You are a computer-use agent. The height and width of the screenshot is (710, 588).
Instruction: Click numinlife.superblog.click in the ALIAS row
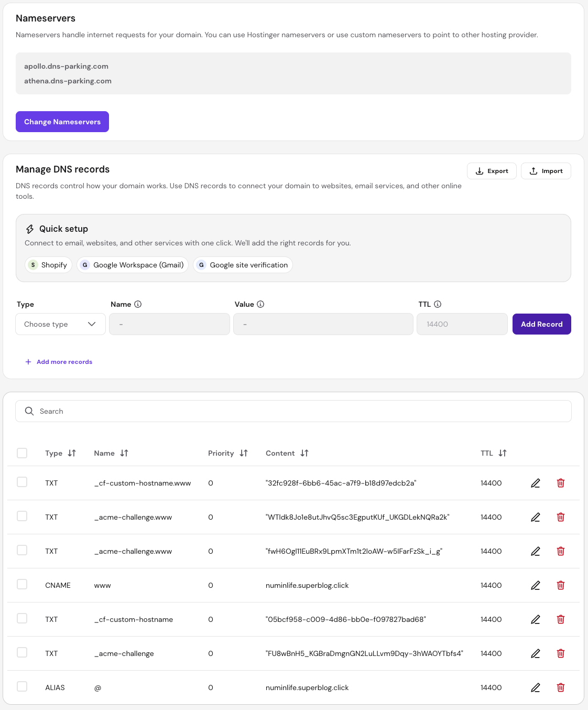coord(307,687)
